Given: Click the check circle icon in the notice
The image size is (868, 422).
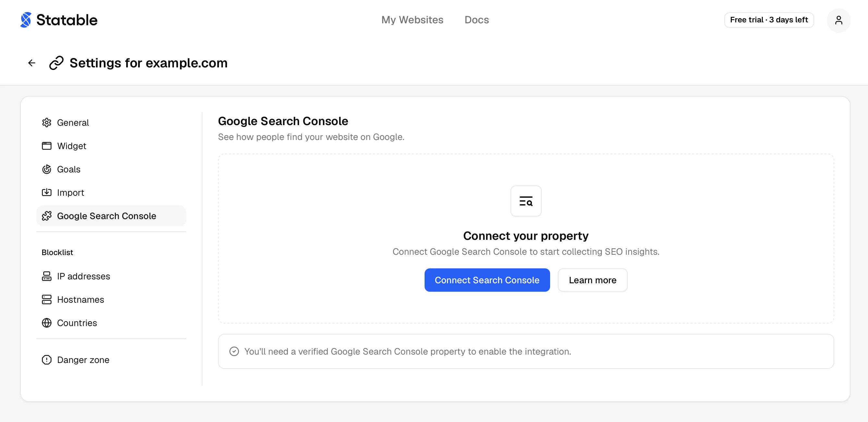Looking at the screenshot, I should (x=234, y=351).
